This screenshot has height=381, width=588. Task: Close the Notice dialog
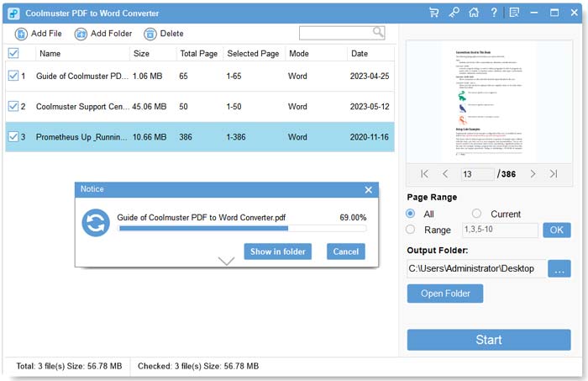(369, 190)
